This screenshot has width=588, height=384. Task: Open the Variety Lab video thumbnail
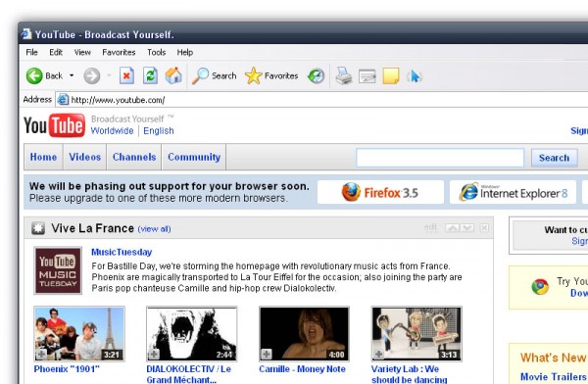click(x=416, y=334)
